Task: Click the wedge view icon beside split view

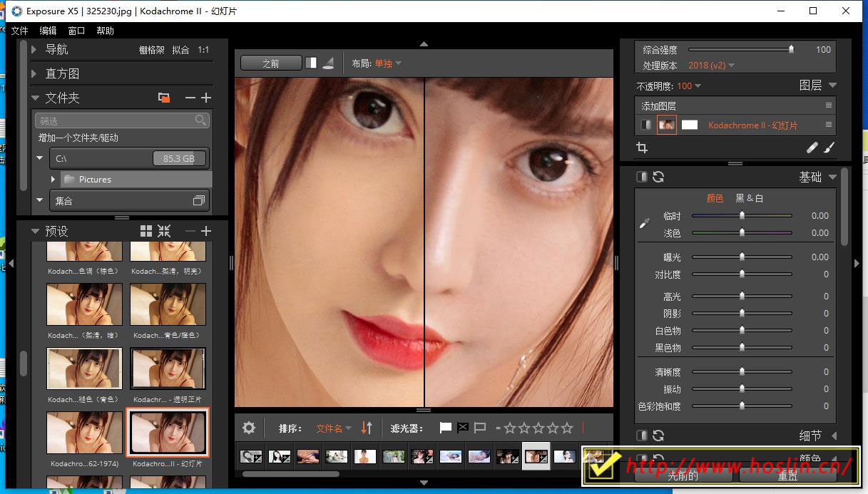Action: (x=328, y=63)
